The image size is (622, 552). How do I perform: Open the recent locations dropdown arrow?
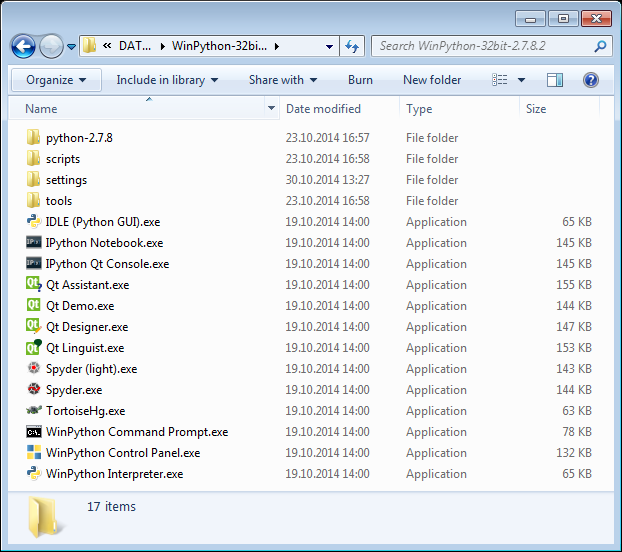point(71,47)
